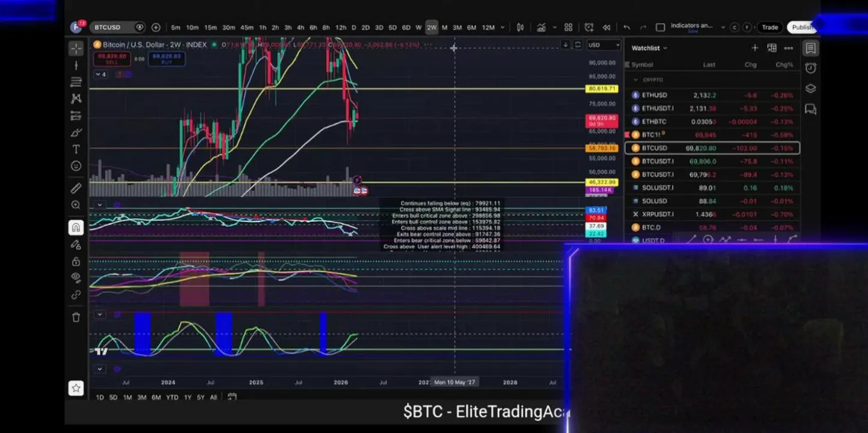This screenshot has height=433, width=868.
Task: Click the create alert clock icon
Action: coord(588,27)
